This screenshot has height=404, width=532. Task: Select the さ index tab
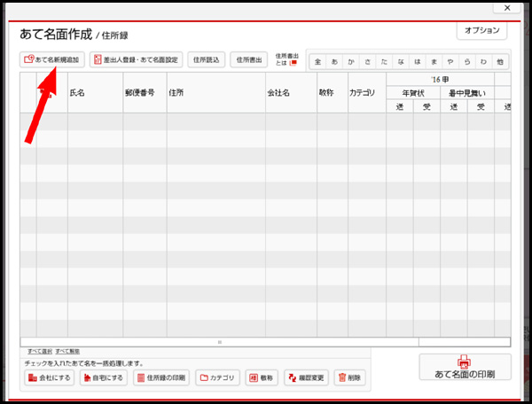coord(368,62)
